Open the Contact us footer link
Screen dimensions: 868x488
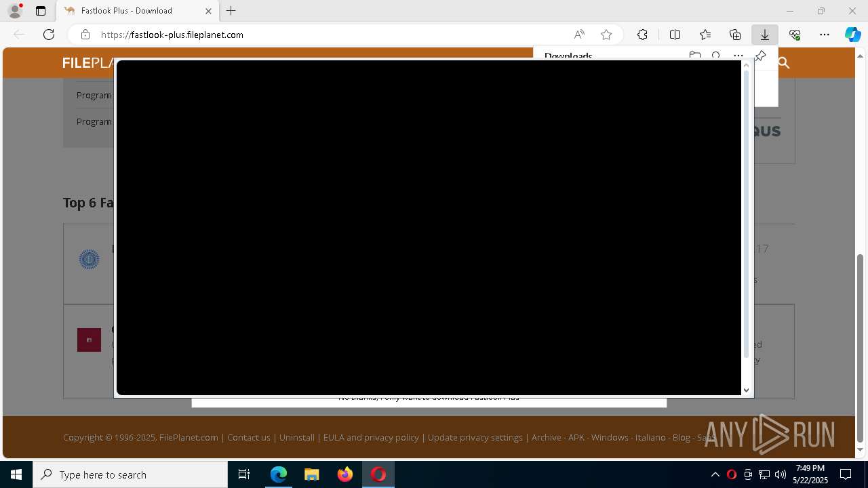click(x=249, y=437)
